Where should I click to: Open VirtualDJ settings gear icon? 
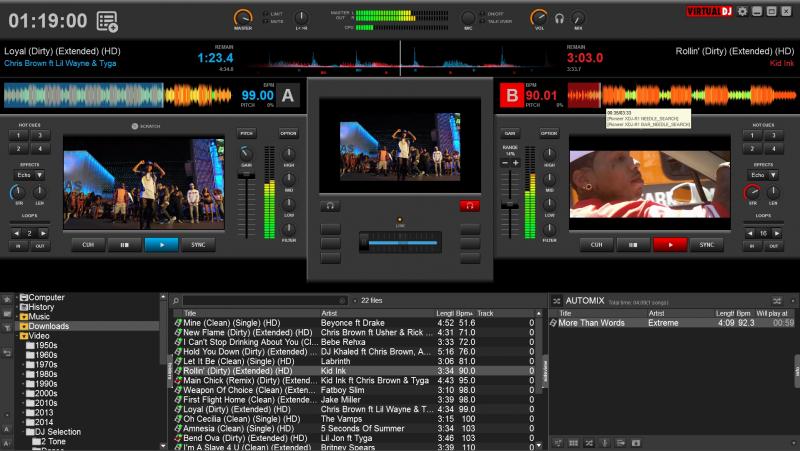742,11
